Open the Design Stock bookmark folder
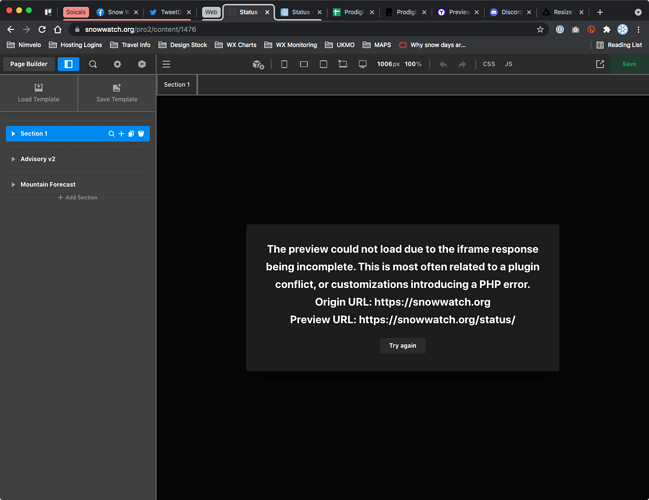Screen dimensions: 649x500 183,45
